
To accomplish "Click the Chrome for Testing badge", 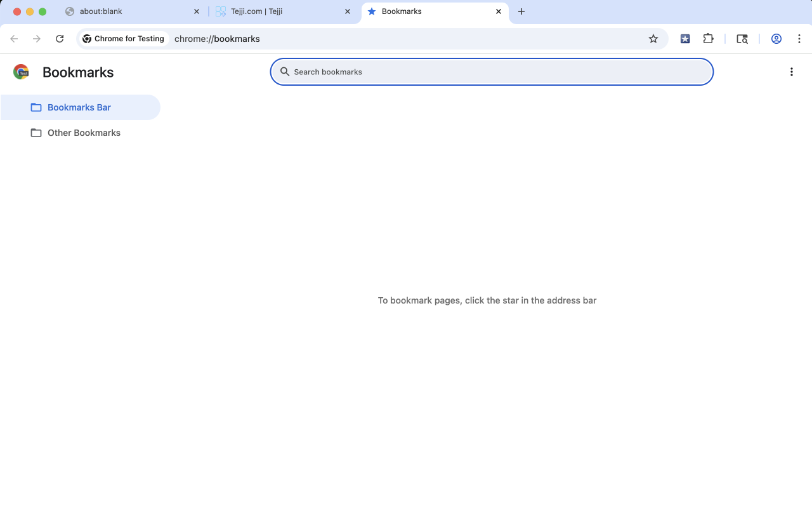I will coord(124,39).
